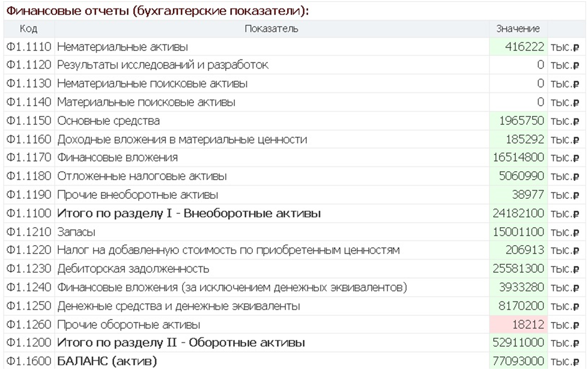Select code Ф1.1200

click(29, 342)
